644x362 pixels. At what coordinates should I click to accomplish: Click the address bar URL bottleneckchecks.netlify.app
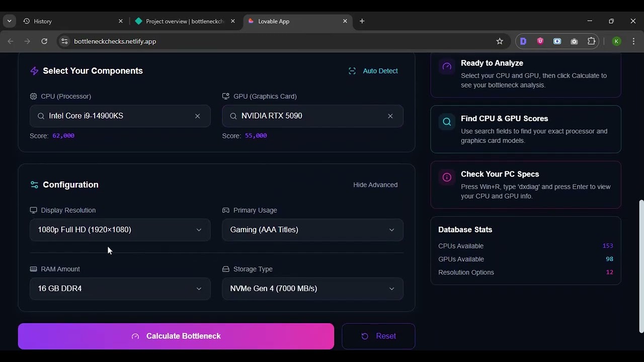click(x=115, y=41)
